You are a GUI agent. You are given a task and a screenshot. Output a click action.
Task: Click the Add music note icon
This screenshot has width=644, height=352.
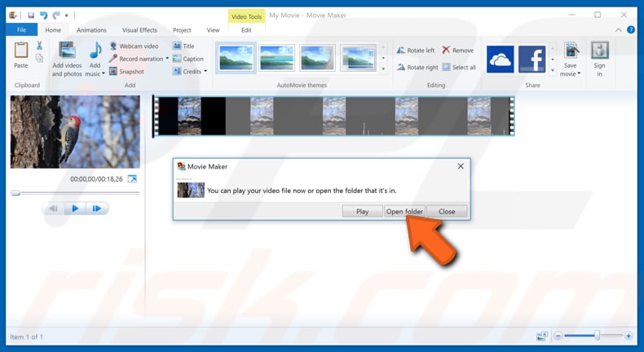(x=95, y=51)
